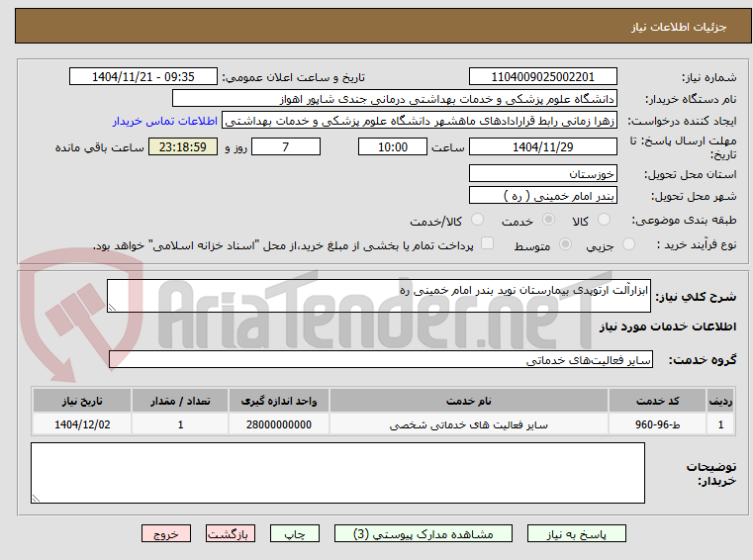753x560 pixels.
Task: Click the واحد اندازه گیری column header
Action: pyautogui.click(x=278, y=401)
